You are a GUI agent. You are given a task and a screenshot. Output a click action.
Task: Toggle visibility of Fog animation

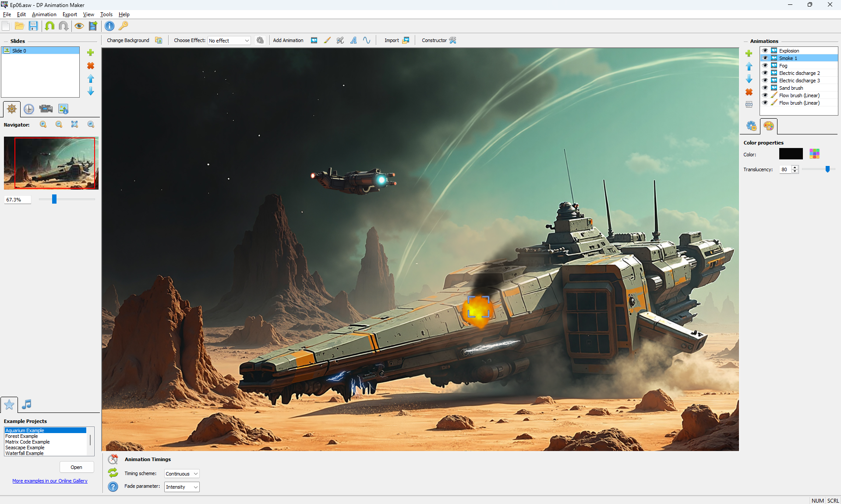[765, 66]
